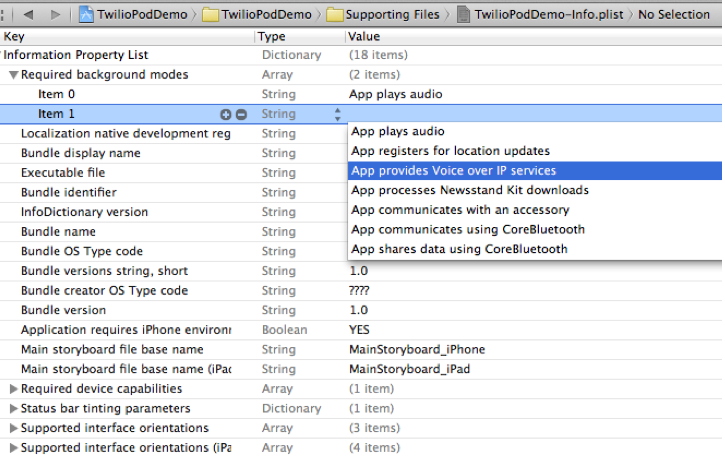Click Item 0 value App plays audio
This screenshot has height=456, width=725.
[395, 94]
